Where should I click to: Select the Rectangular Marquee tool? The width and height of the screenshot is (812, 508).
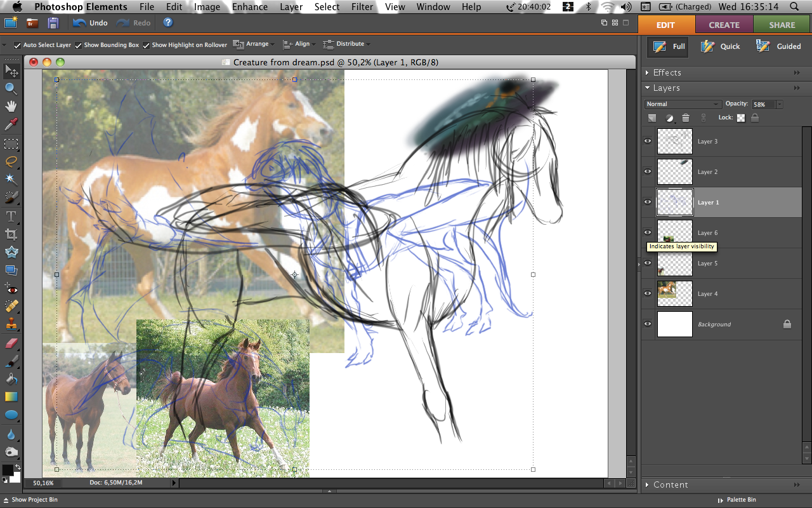11,144
